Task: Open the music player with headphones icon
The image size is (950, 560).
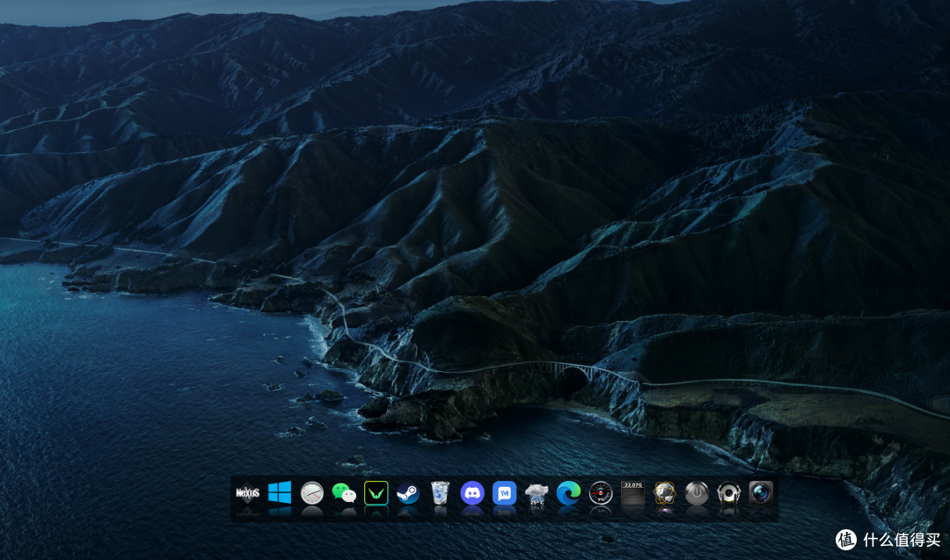Action: tap(728, 493)
